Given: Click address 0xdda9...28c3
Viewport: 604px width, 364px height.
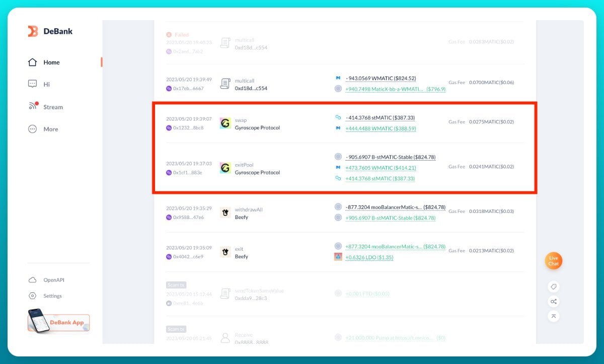Looking at the screenshot, I should (x=251, y=298).
